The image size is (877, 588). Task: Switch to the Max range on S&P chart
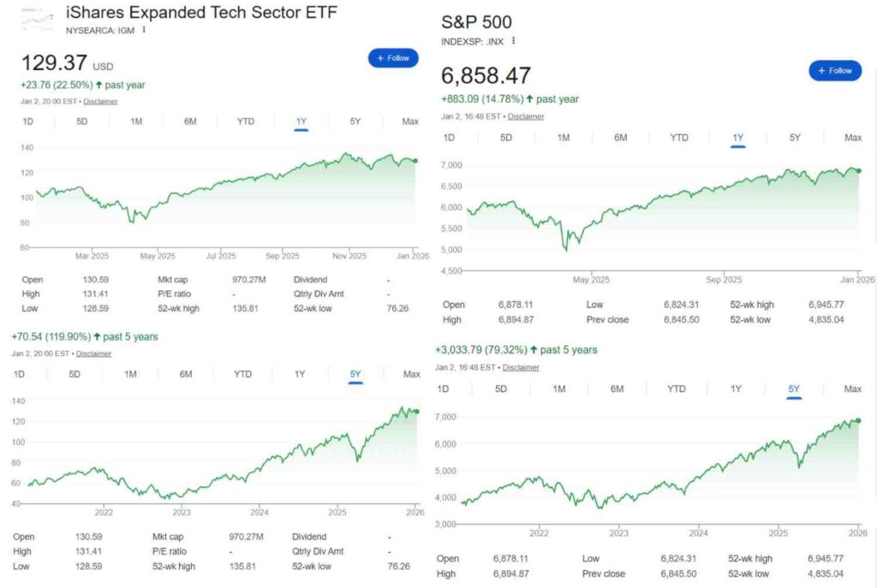[853, 136]
